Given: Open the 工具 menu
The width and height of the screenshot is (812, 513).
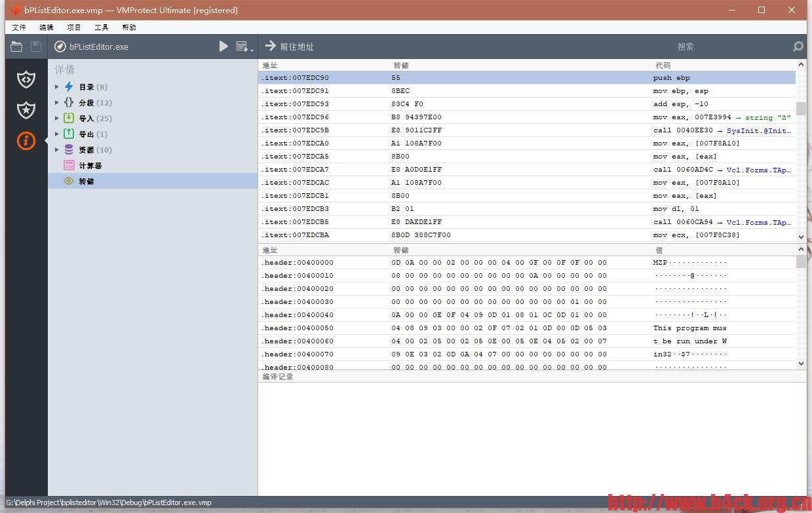Looking at the screenshot, I should pos(100,27).
